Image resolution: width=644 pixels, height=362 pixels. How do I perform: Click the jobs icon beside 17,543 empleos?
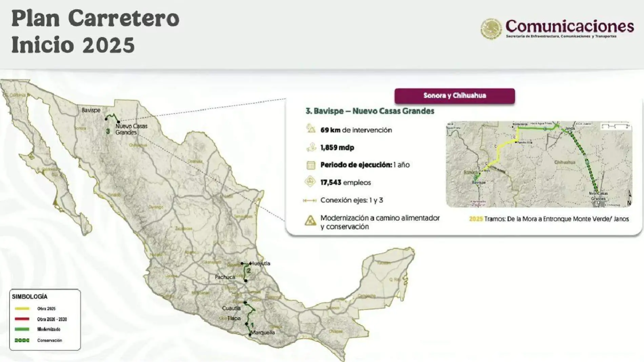pyautogui.click(x=310, y=182)
